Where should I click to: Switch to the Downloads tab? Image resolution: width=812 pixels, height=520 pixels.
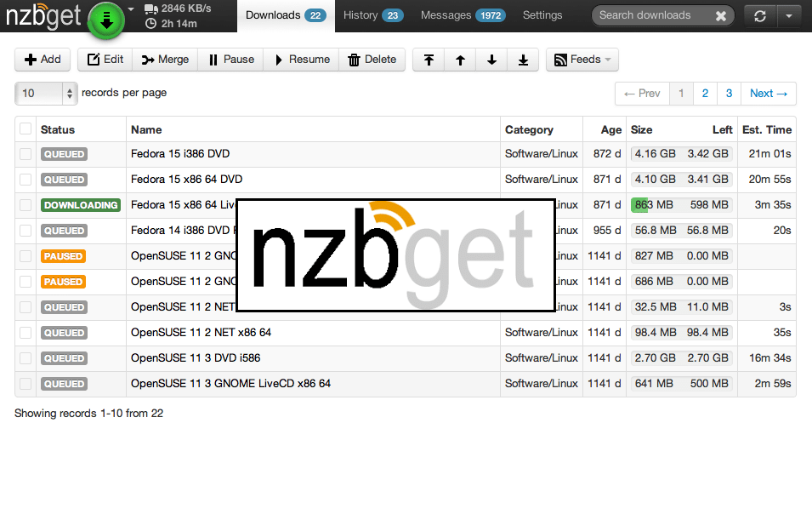[286, 15]
